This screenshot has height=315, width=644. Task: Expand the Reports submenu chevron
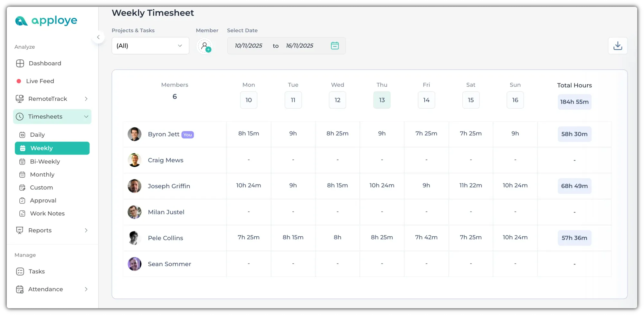tap(86, 230)
